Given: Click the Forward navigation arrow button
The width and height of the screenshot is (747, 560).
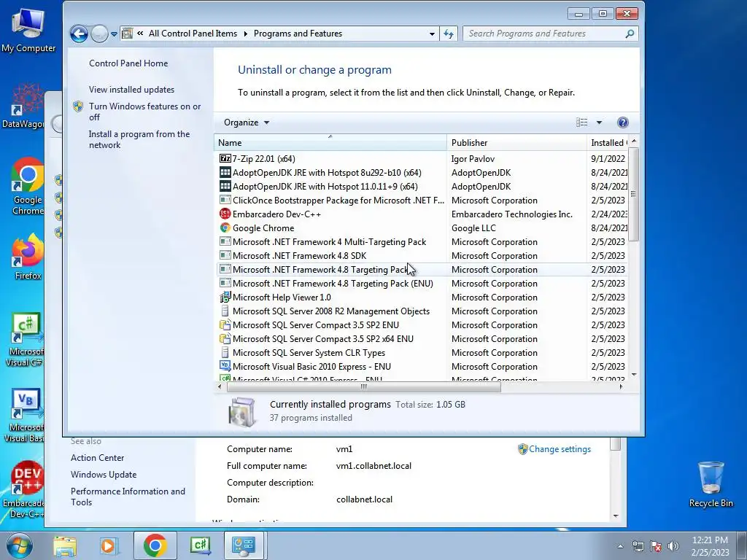Looking at the screenshot, I should (99, 34).
